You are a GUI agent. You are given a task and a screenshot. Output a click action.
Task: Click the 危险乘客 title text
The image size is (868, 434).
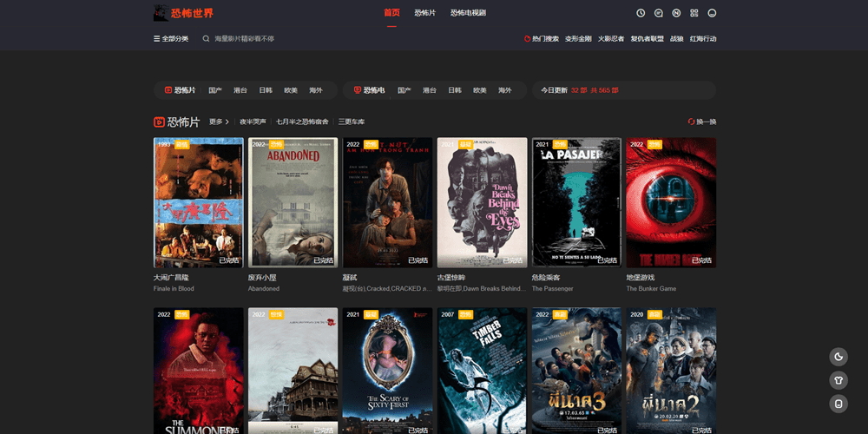546,278
